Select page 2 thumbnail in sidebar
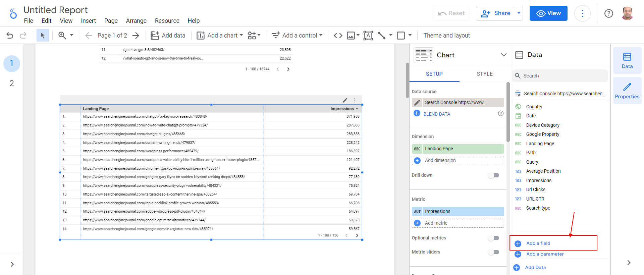 coord(12,83)
